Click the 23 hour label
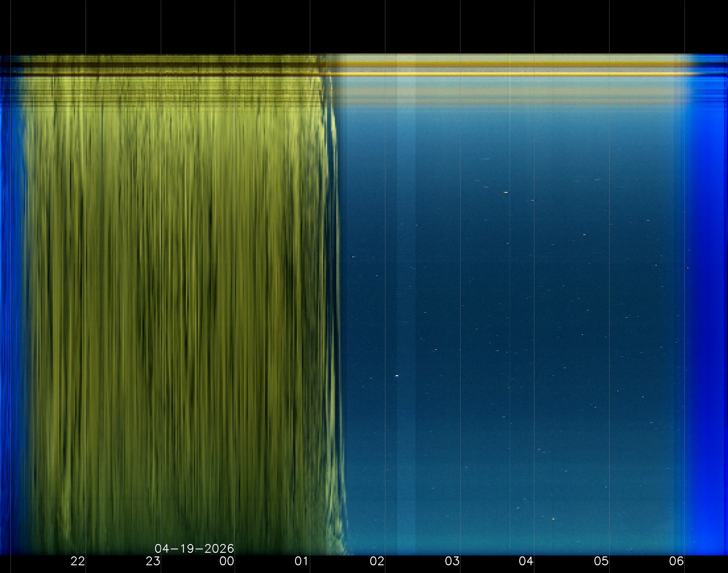Viewport: 728px width, 573px height. (153, 561)
